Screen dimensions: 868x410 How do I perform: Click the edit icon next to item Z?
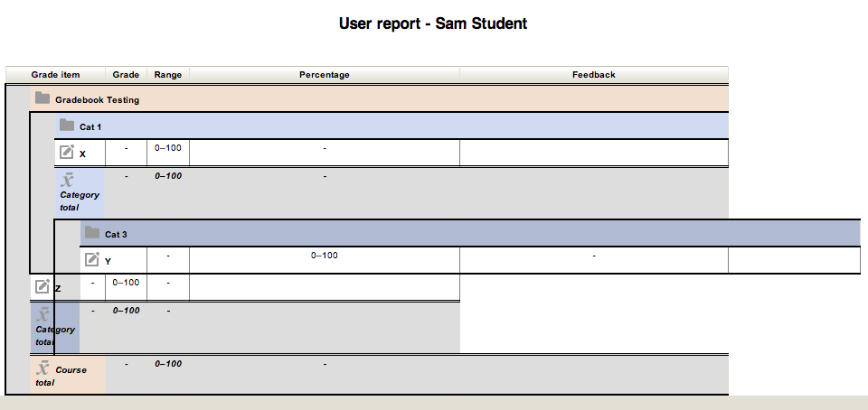(x=42, y=286)
